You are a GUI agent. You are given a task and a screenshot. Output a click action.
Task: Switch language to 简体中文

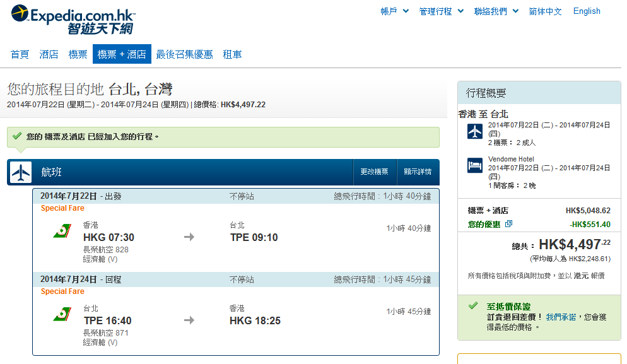pyautogui.click(x=545, y=11)
